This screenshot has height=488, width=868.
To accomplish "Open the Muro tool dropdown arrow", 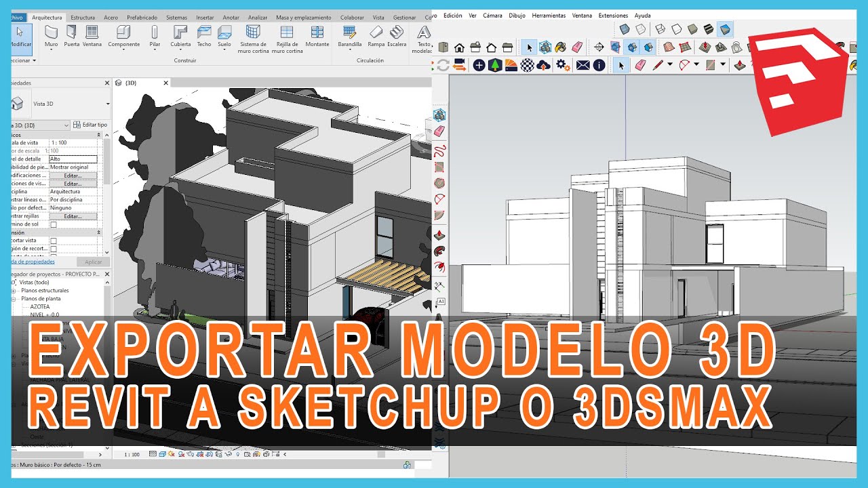I will [52, 50].
